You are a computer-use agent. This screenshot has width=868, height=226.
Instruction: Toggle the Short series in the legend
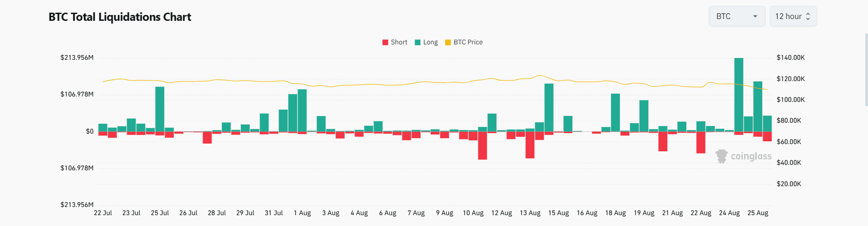pos(395,42)
